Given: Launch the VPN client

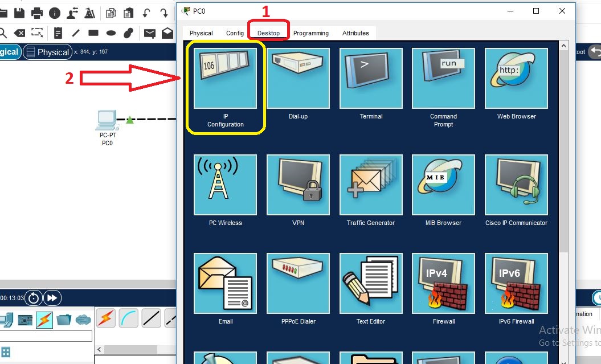Looking at the screenshot, I should click(x=298, y=184).
